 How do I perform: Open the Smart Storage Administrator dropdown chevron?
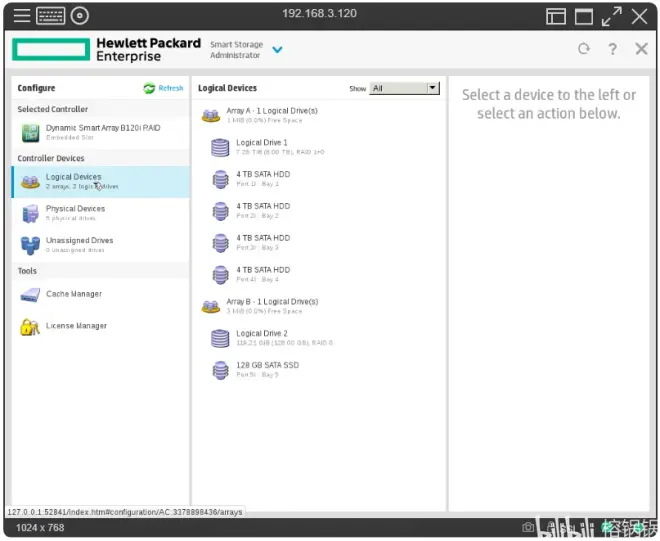tap(277, 50)
